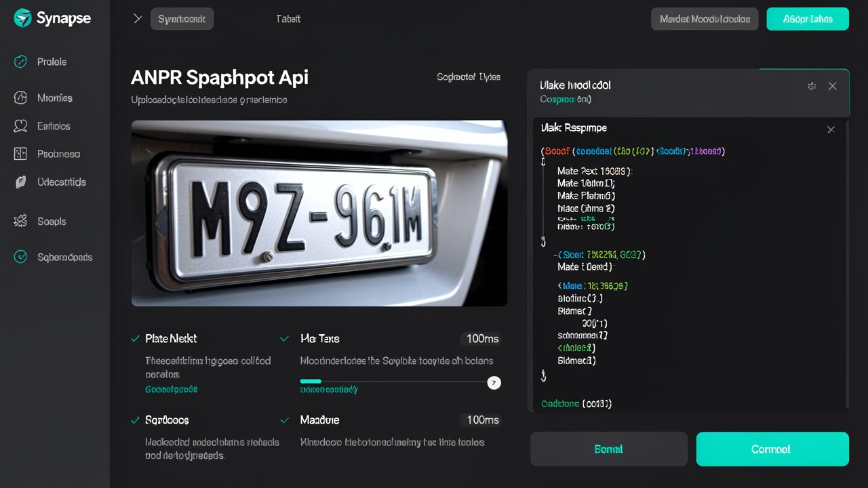Image resolution: width=868 pixels, height=488 pixels.
Task: Click the Ulake Rsspmpe header text
Action: coord(574,127)
